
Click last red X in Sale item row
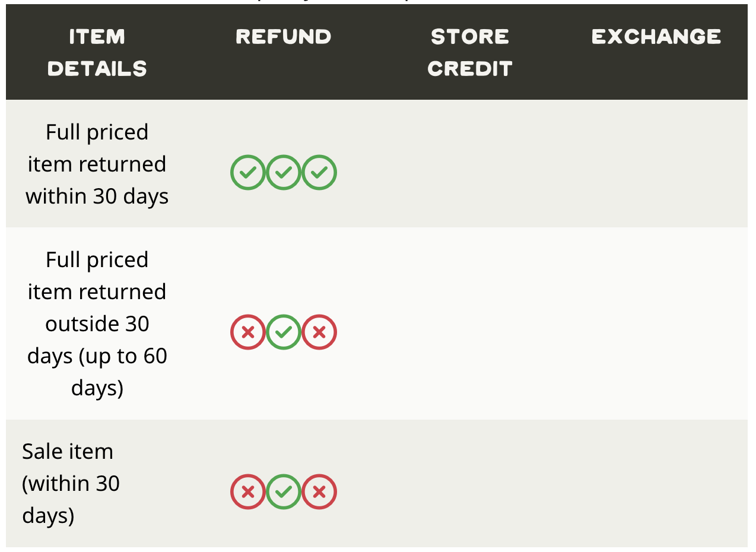point(319,492)
